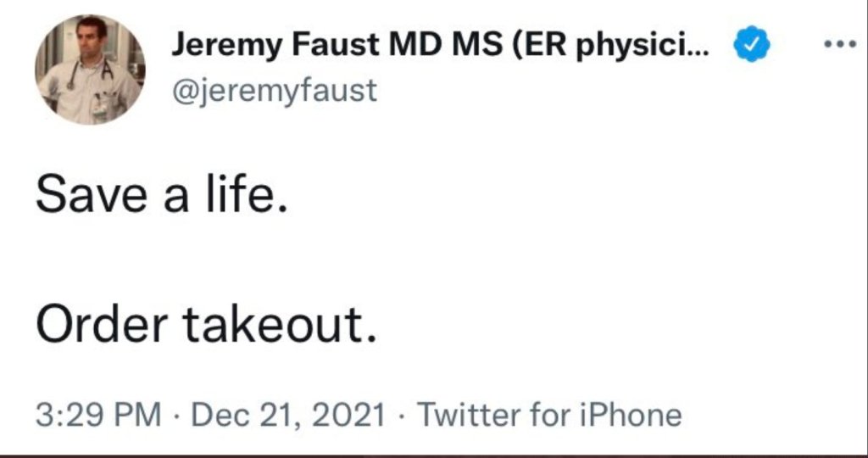Click the "Twitter for iPhone" source label
Screen dimensions: 868x458
tap(551, 415)
